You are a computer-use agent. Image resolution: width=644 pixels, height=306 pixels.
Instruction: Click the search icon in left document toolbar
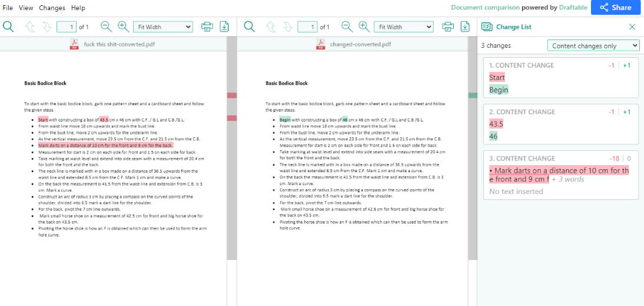pyautogui.click(x=8, y=27)
